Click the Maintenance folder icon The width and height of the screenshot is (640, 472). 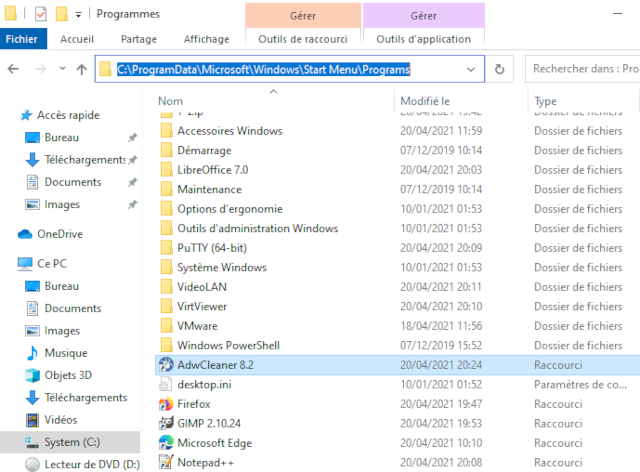[x=166, y=189]
